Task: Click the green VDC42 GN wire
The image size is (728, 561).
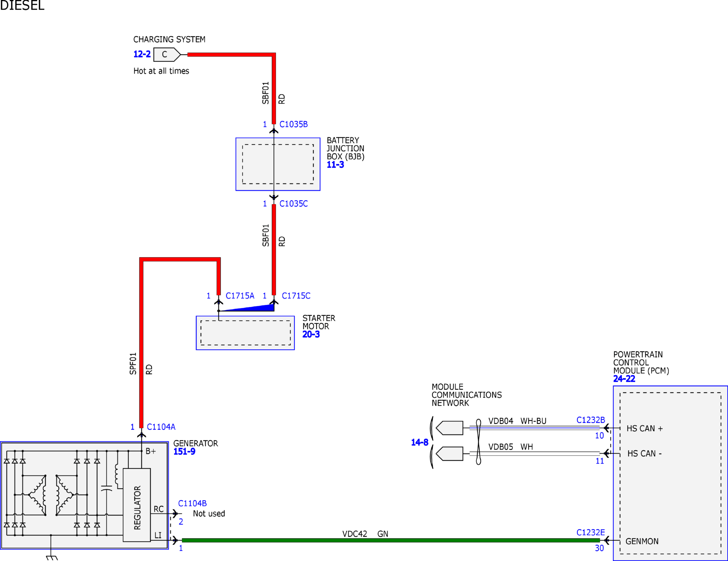Action: coord(391,540)
